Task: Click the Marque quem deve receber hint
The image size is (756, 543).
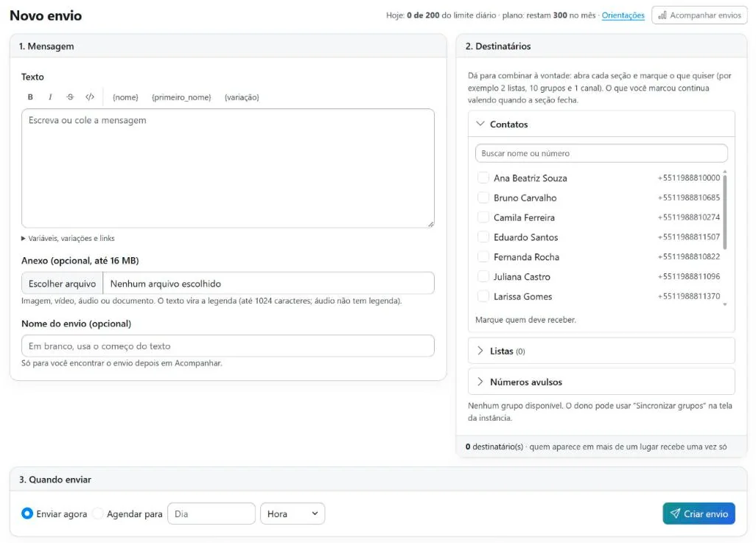Action: 525,320
